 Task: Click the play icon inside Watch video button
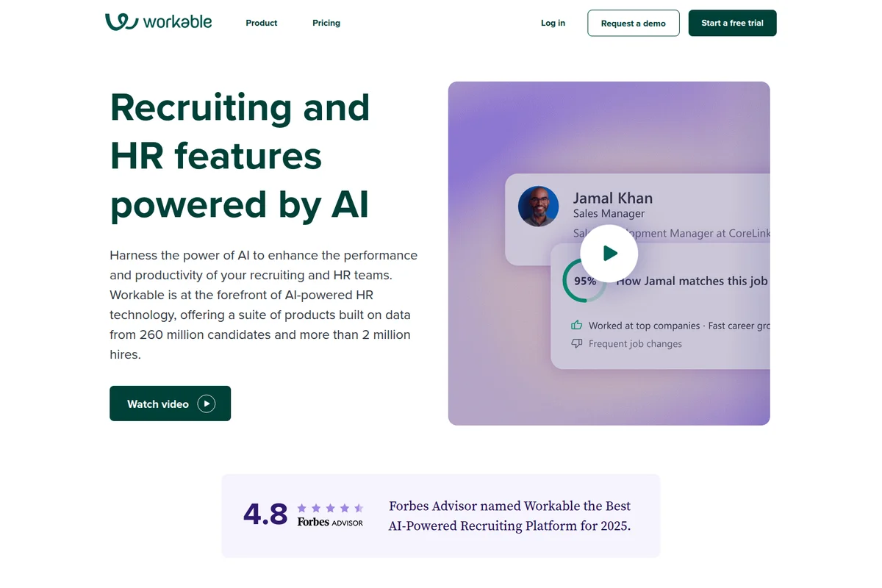(x=205, y=404)
